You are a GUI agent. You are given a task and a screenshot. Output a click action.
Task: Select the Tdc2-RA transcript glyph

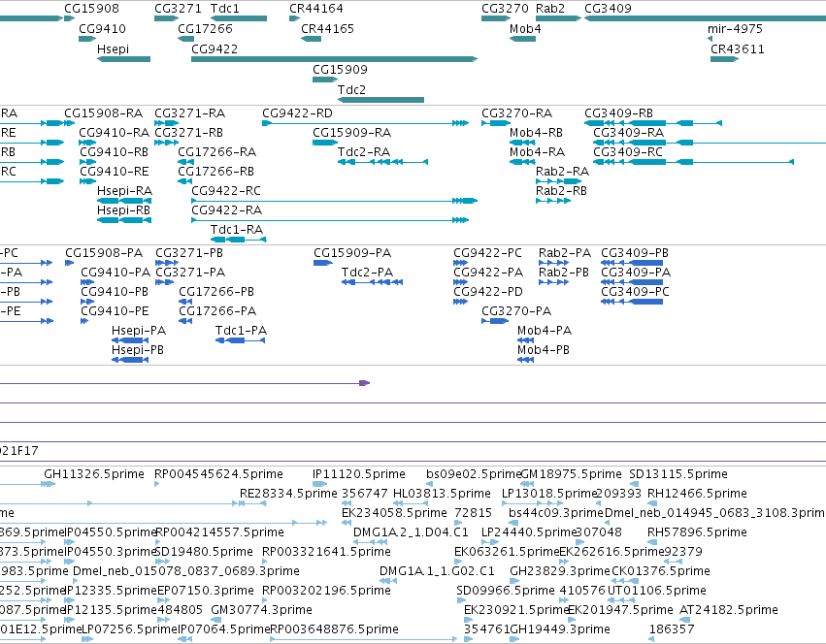(382, 162)
